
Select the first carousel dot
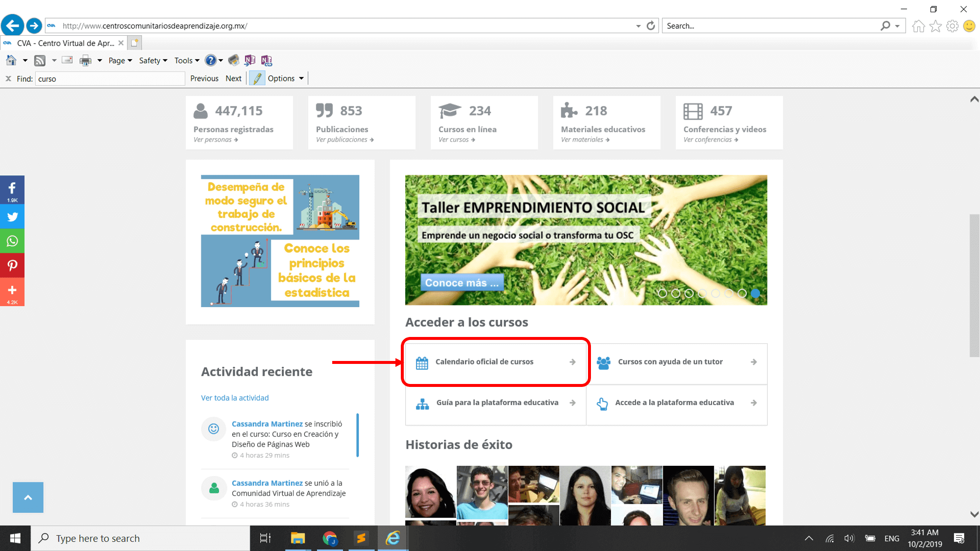(662, 293)
